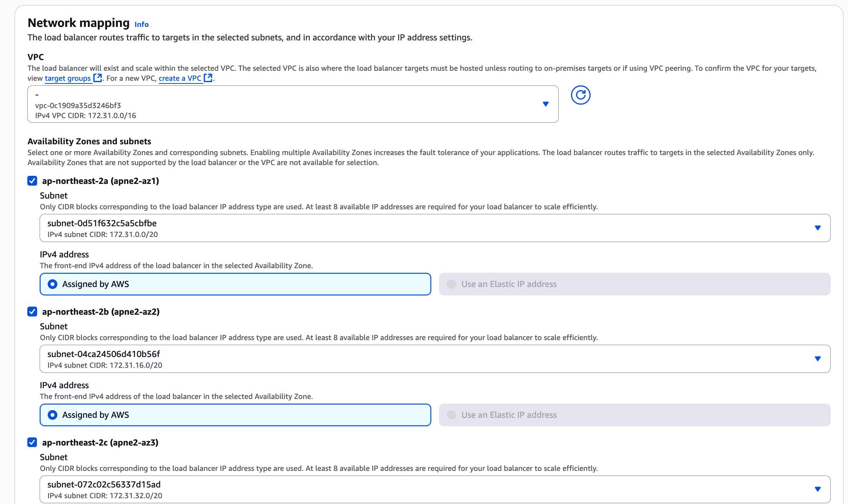Select Assigned by AWS for ap-northeast-2a
This screenshot has width=848, height=504.
[x=53, y=284]
